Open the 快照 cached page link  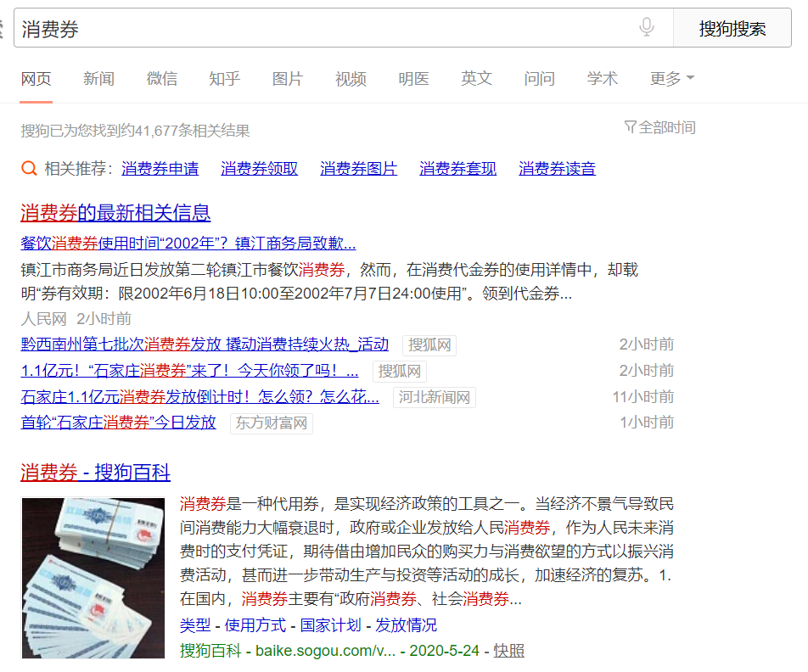[x=508, y=650]
